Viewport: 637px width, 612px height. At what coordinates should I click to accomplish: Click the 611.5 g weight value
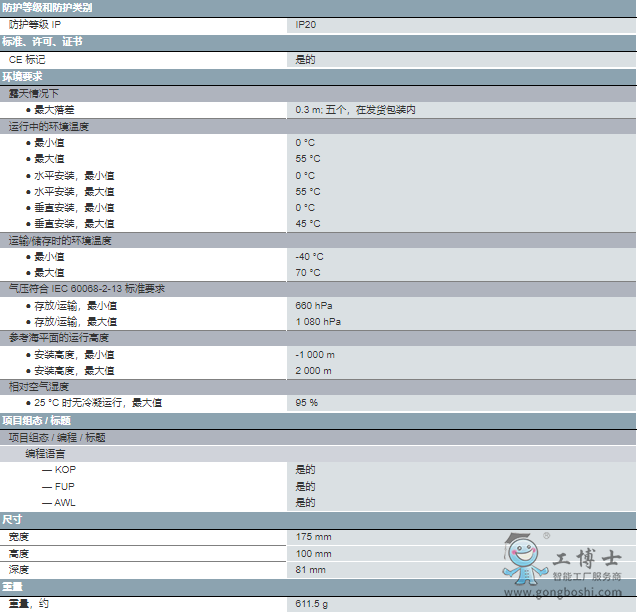(x=312, y=604)
